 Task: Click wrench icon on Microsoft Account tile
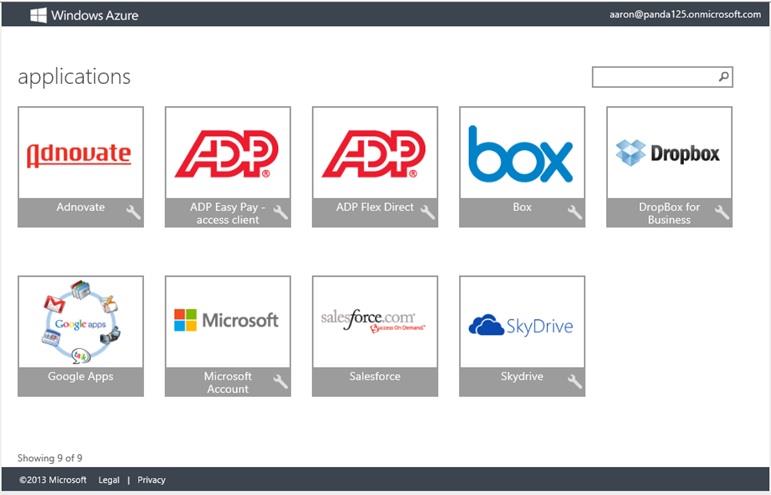click(x=280, y=381)
